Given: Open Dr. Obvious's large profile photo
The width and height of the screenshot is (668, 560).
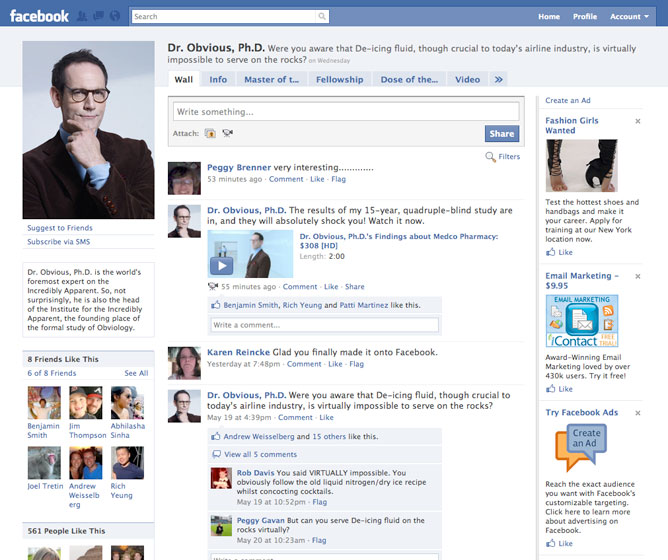Looking at the screenshot, I should [89, 130].
